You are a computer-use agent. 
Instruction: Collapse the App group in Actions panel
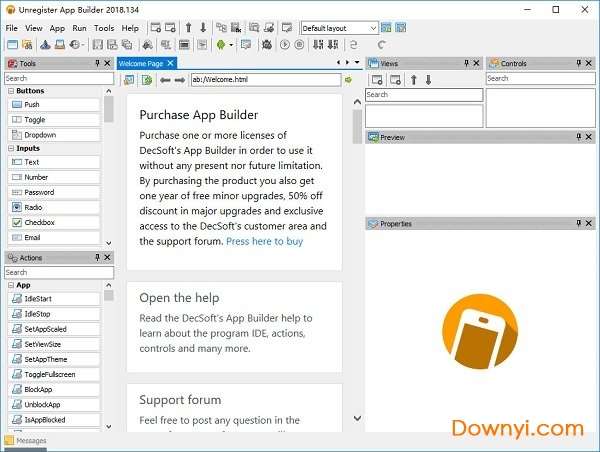9,285
